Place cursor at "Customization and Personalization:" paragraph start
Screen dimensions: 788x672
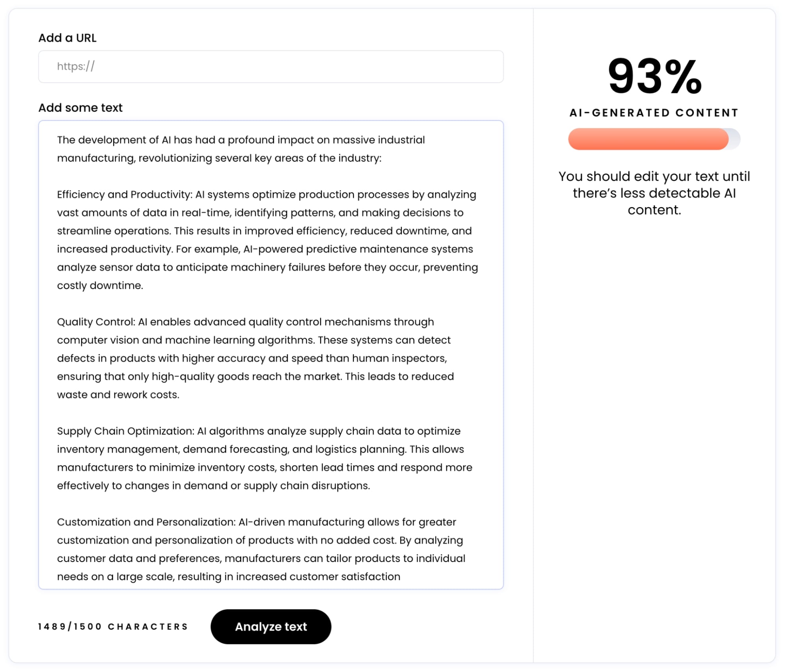(x=58, y=522)
